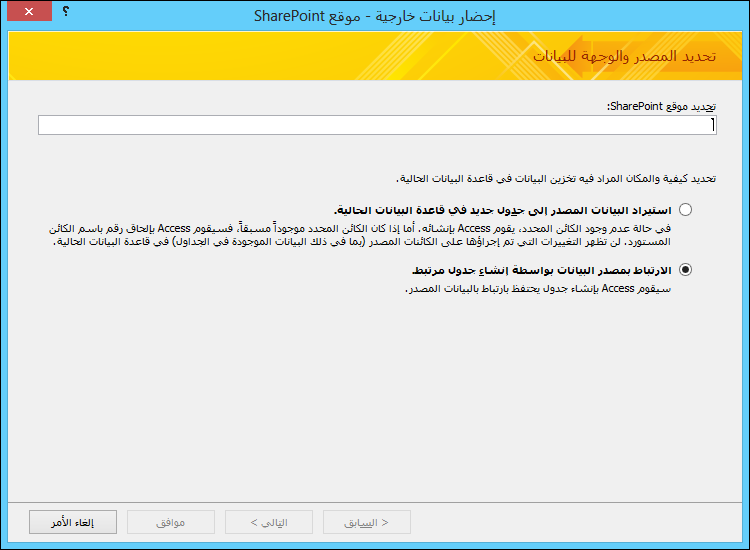
Task: Select link to data source radio button
Action: [x=685, y=270]
